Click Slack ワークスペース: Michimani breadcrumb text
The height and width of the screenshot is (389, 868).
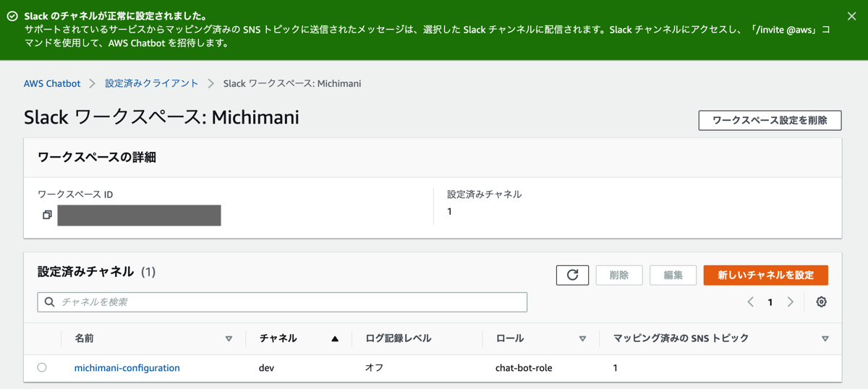click(x=292, y=83)
